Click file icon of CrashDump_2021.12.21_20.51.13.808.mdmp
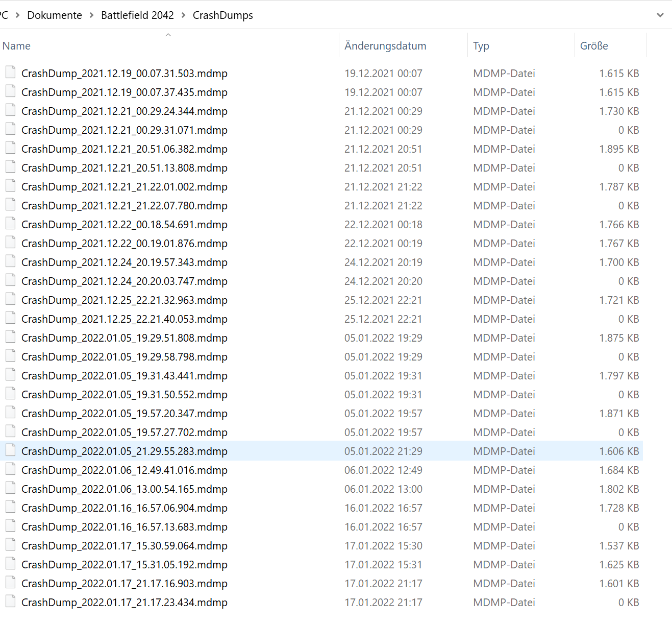 10,167
